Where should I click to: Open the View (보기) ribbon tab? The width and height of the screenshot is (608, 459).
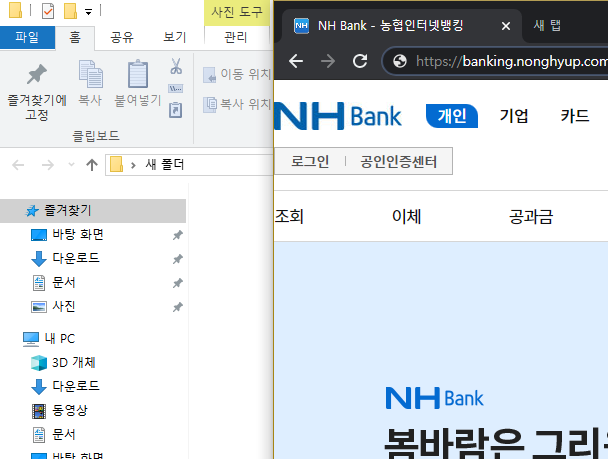click(x=174, y=38)
